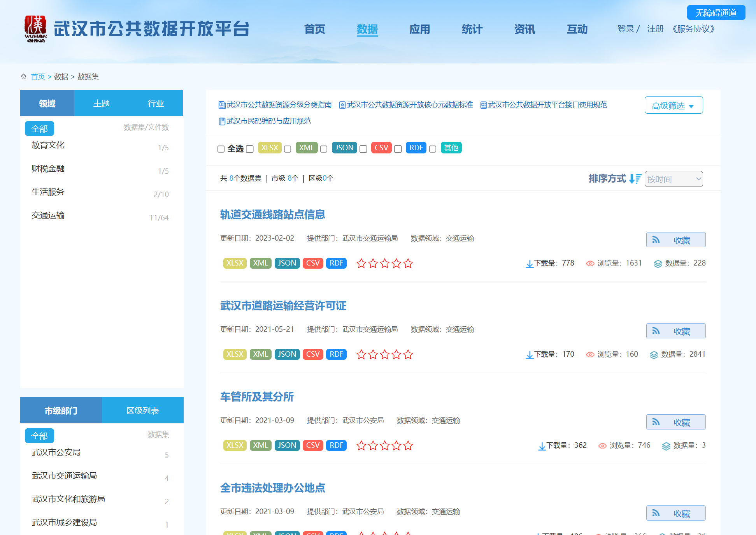Click the eye view icon for 车管所及其分所
The width and height of the screenshot is (756, 535).
point(602,446)
